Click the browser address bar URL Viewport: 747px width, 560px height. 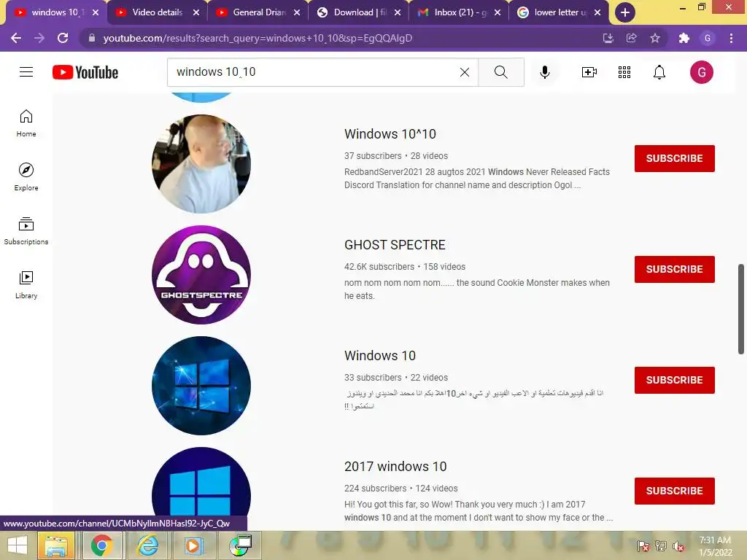(258, 38)
